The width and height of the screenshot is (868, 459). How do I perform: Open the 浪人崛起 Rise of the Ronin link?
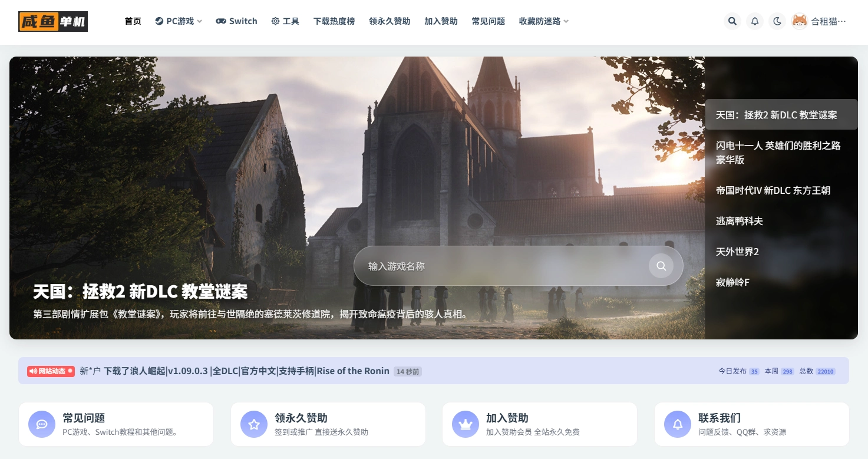(246, 371)
